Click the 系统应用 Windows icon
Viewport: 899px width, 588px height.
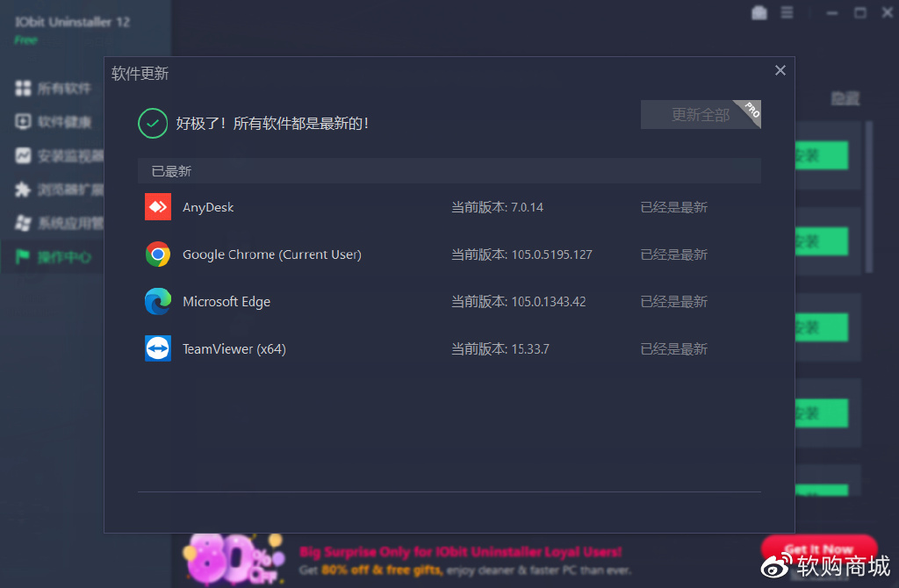click(x=23, y=223)
